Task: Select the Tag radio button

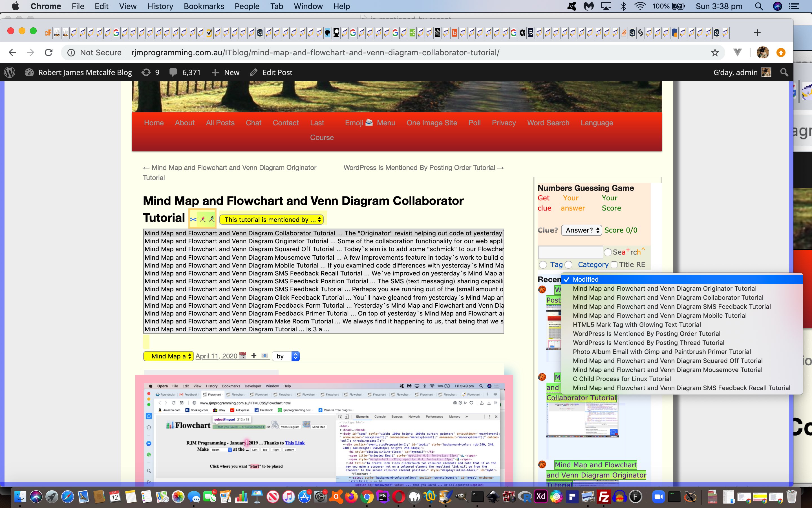Action: coord(543,265)
